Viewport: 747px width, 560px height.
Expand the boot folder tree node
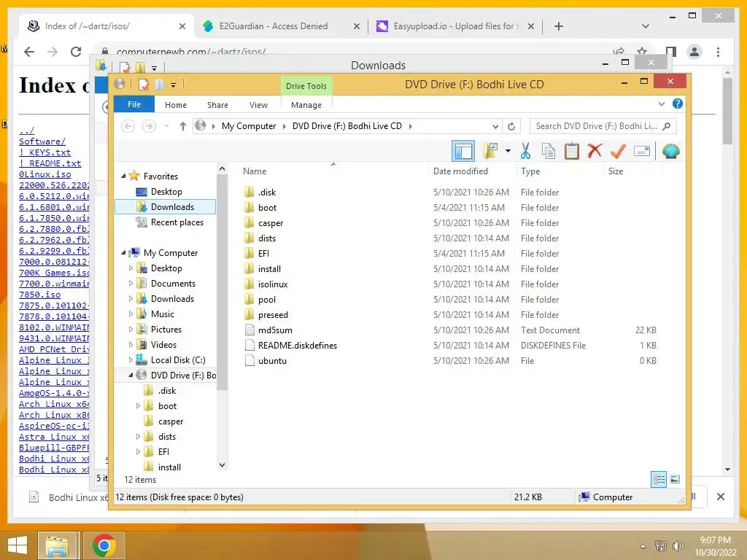[138, 405]
